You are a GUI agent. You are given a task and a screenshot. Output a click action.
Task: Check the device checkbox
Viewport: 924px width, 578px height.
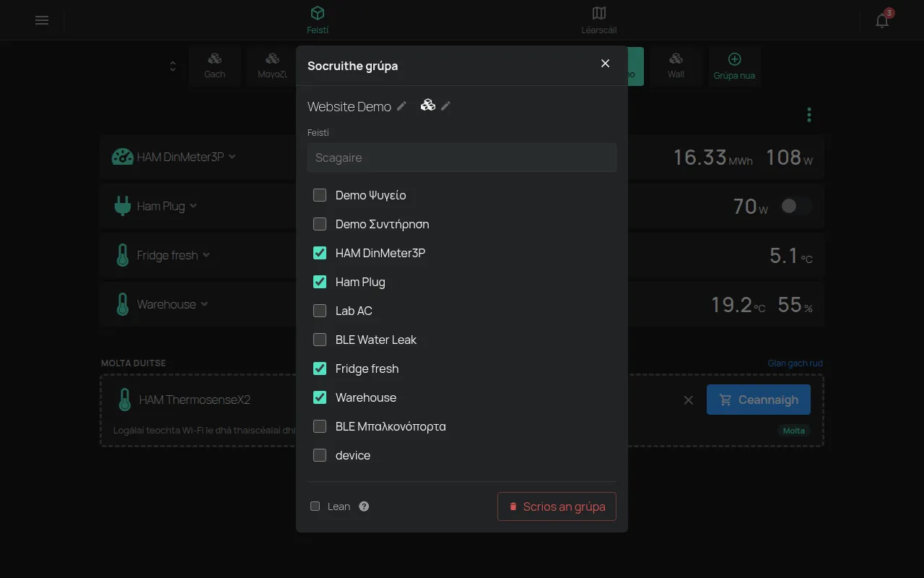point(320,455)
